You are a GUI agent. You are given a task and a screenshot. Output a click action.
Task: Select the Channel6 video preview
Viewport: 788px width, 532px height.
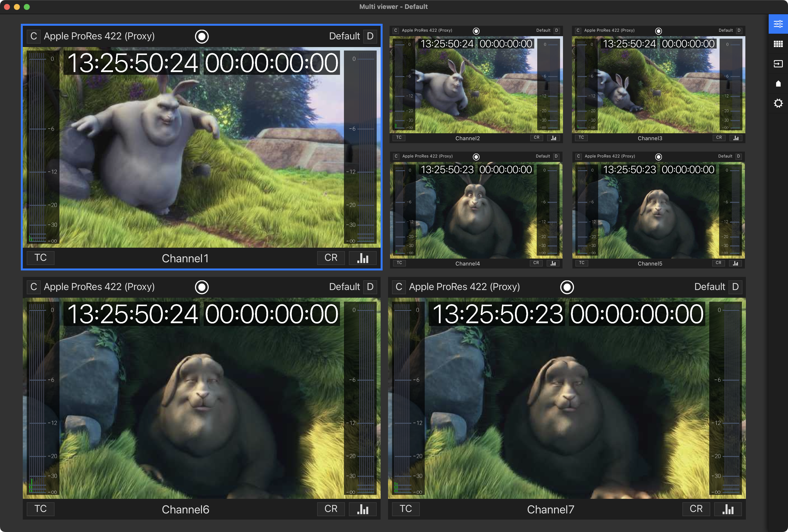(x=202, y=399)
